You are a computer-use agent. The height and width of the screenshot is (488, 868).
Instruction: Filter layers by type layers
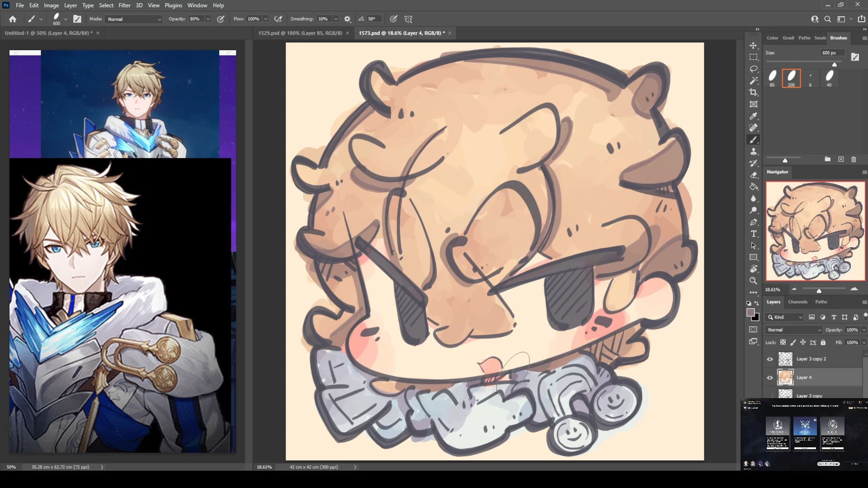pyautogui.click(x=834, y=317)
